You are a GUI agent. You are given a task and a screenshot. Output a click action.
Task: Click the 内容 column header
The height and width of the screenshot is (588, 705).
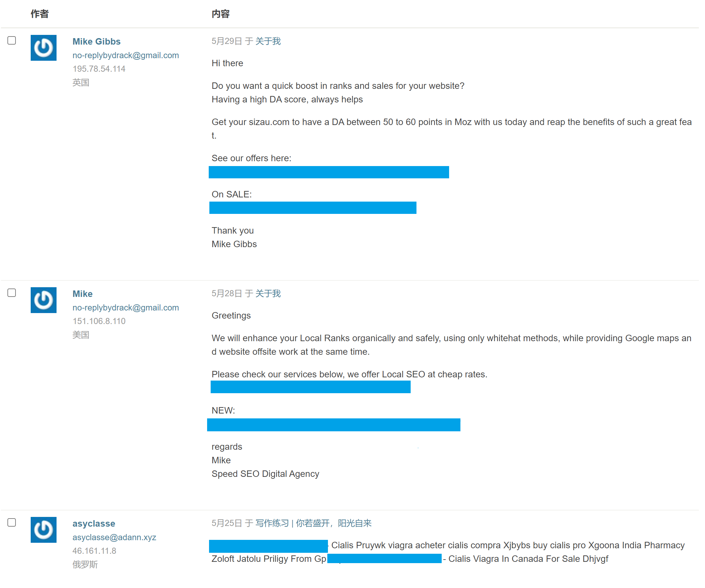tap(221, 14)
